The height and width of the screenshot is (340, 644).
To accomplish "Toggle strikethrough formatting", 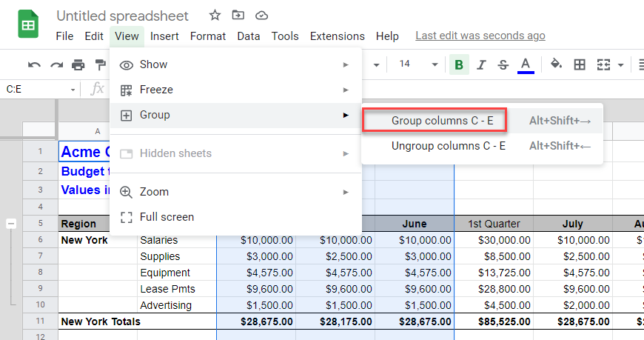I will point(503,65).
